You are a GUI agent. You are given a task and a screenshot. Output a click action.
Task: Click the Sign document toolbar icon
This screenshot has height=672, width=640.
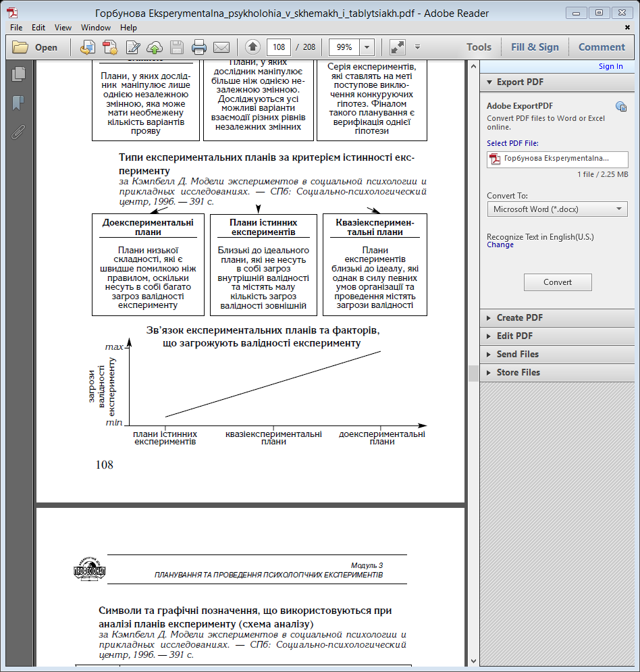pyautogui.click(x=132, y=47)
